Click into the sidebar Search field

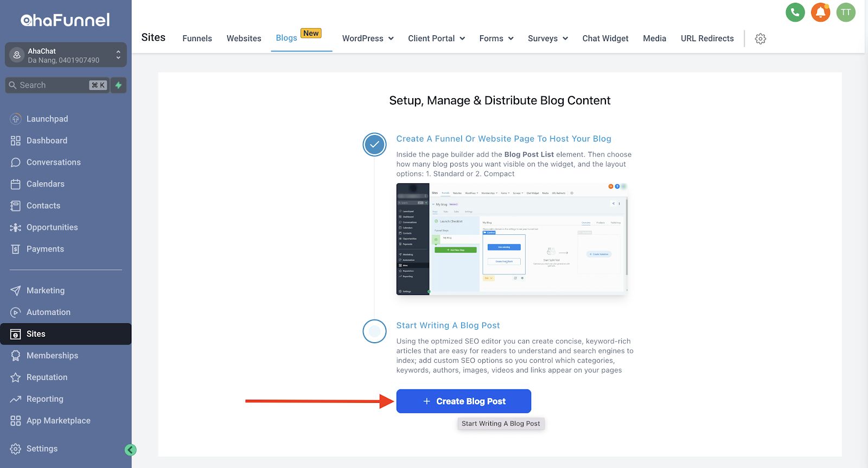tap(57, 85)
